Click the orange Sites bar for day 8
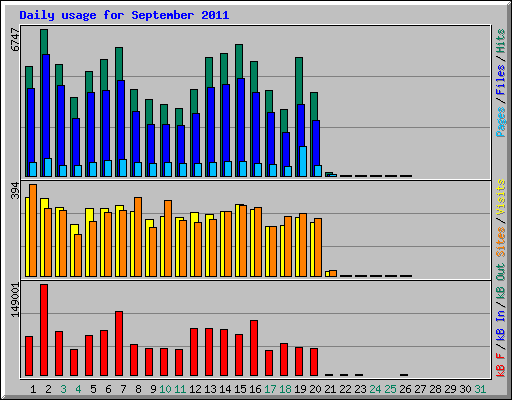The image size is (512, 400). (x=138, y=237)
